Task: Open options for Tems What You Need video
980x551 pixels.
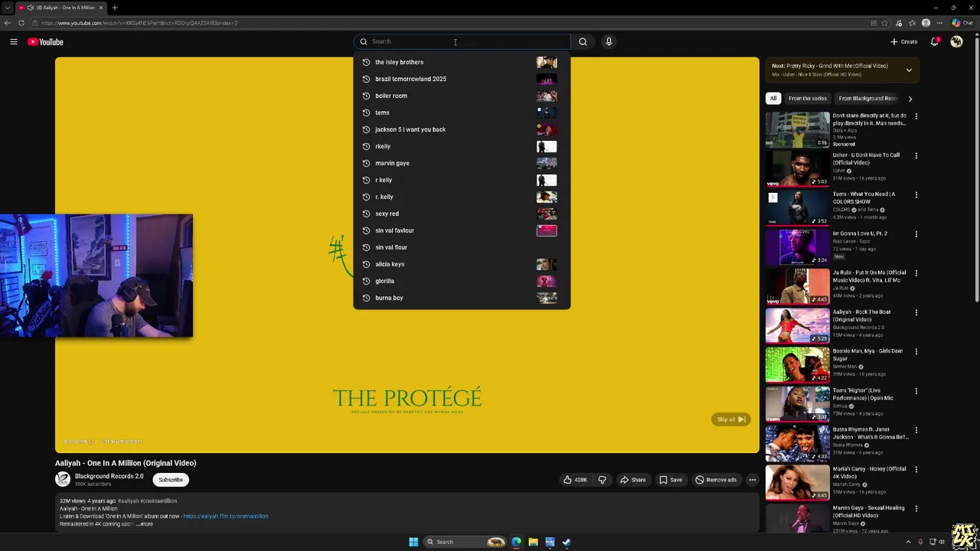Action: pos(916,195)
